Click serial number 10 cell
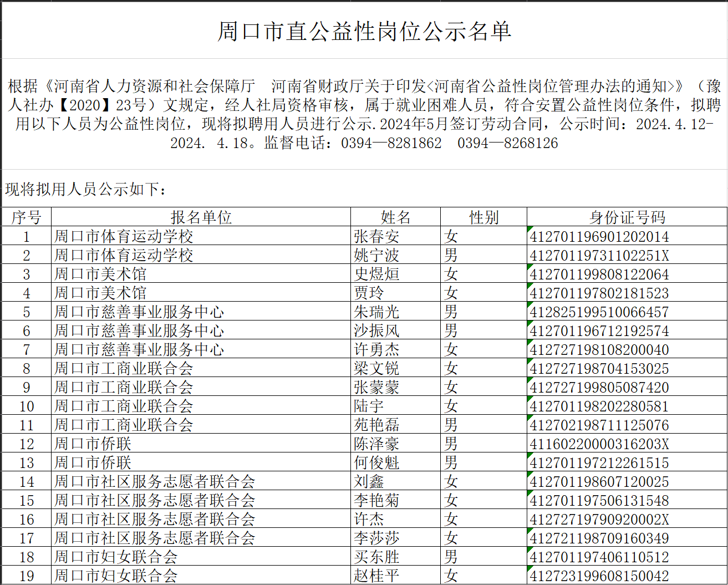 tap(27, 406)
